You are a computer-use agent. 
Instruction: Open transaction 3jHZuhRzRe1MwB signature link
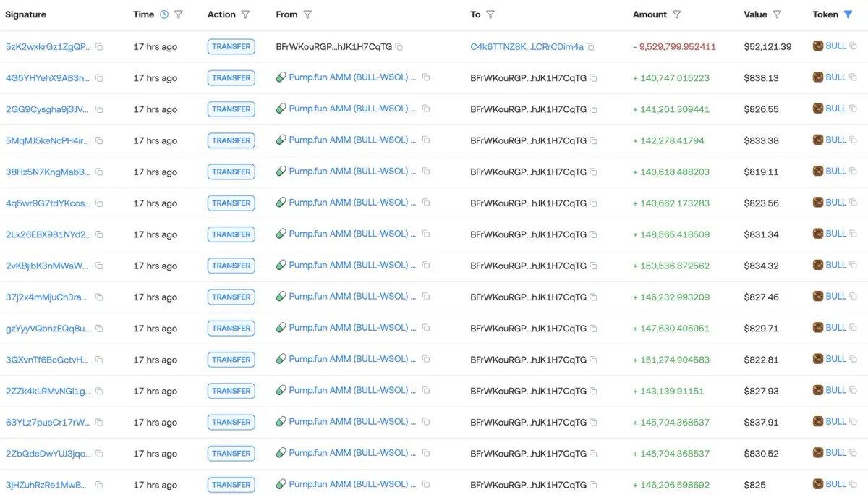pos(46,485)
